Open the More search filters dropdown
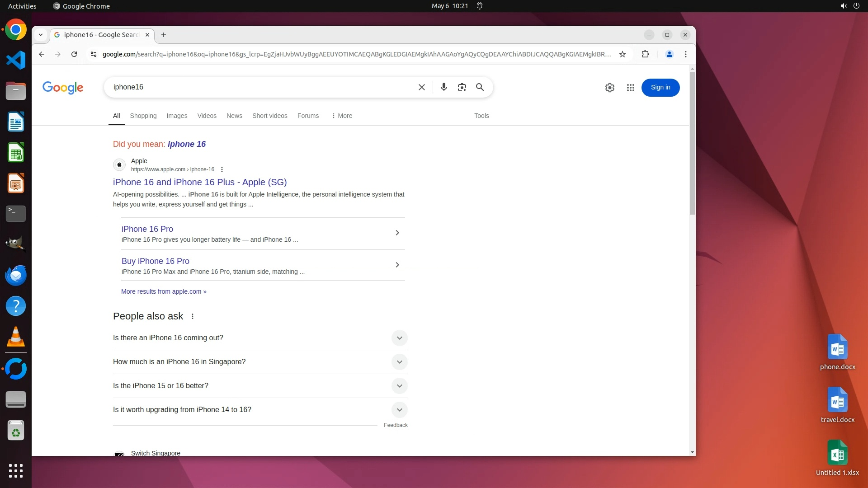The image size is (868, 488). click(x=342, y=116)
